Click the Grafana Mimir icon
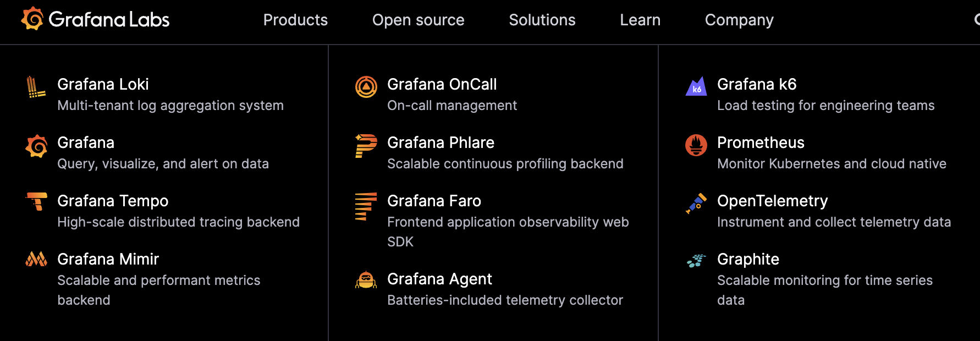This screenshot has width=980, height=341. point(36,259)
